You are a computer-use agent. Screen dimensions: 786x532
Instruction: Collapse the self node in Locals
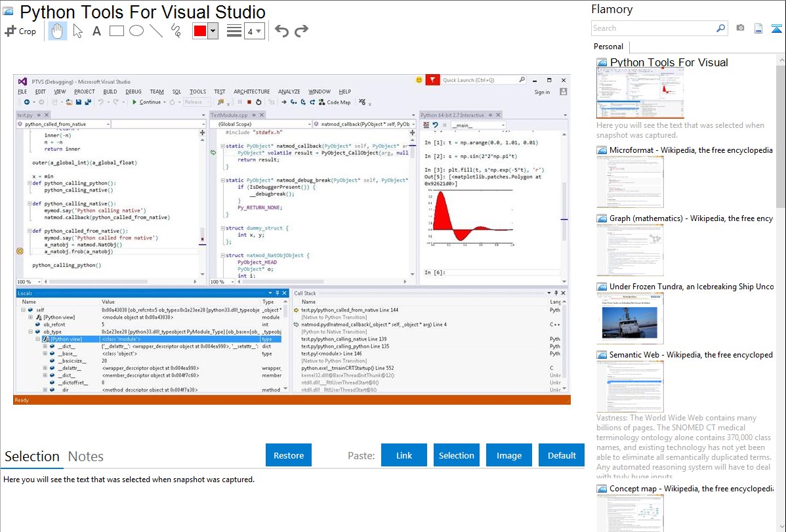pos(23,310)
